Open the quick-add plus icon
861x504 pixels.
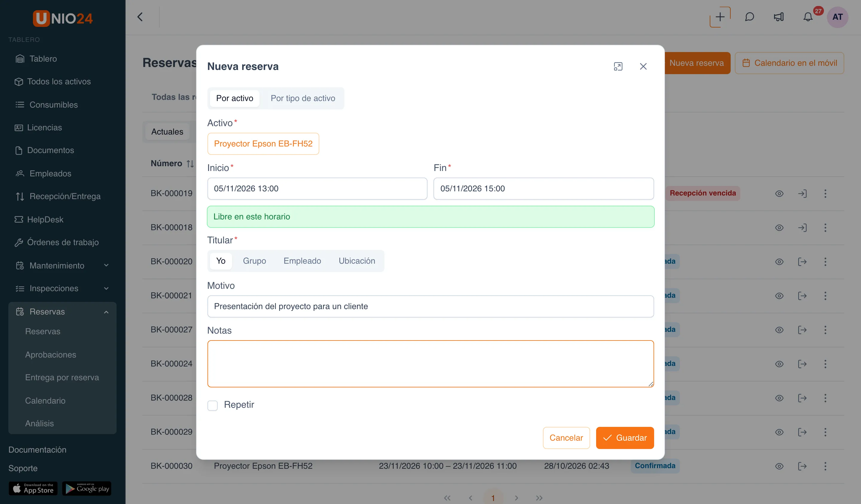click(720, 17)
